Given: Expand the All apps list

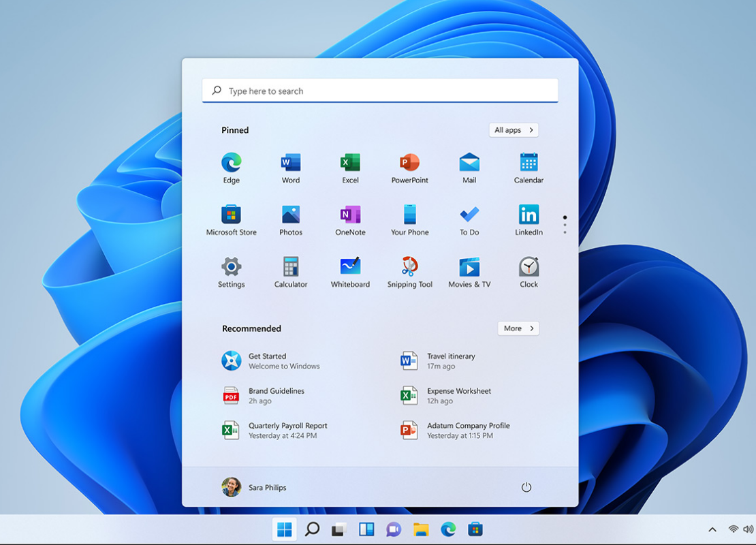Looking at the screenshot, I should click(514, 129).
